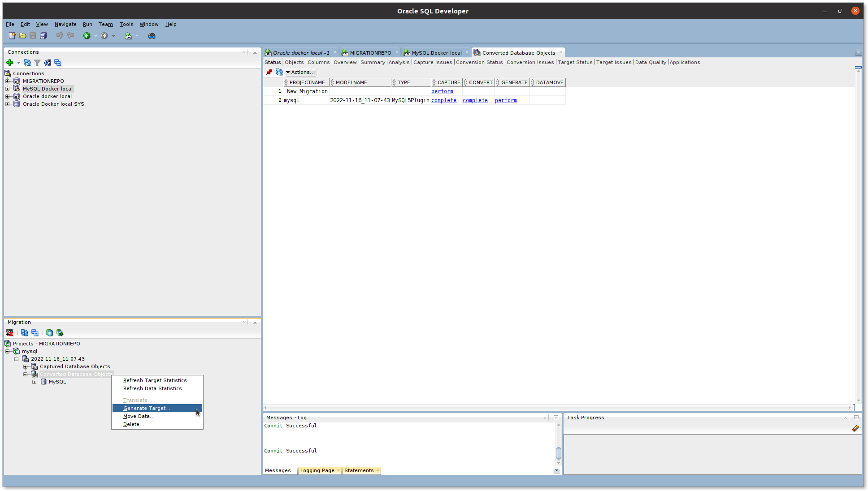Expand the MIGRATIONREPO connection node

(8, 81)
